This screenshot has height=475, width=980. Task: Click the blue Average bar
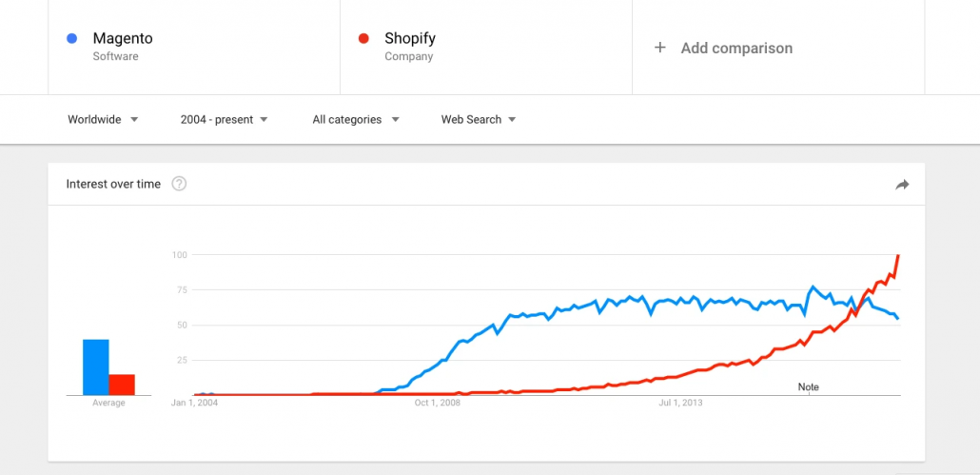point(95,366)
